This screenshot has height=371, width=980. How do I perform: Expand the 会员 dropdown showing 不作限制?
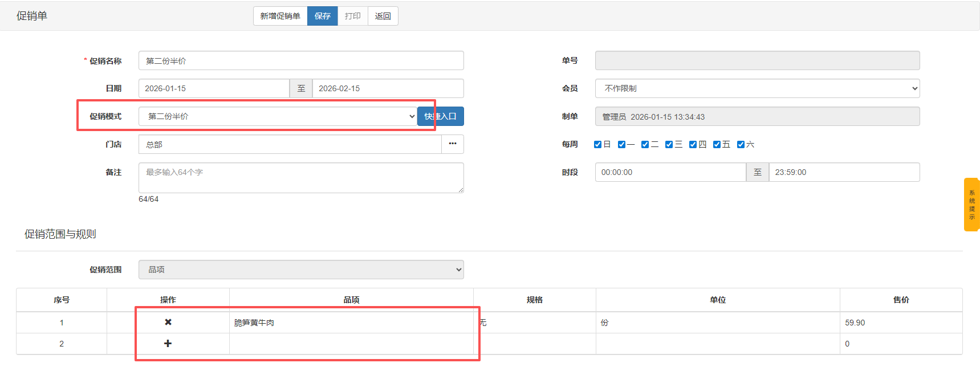(x=757, y=88)
